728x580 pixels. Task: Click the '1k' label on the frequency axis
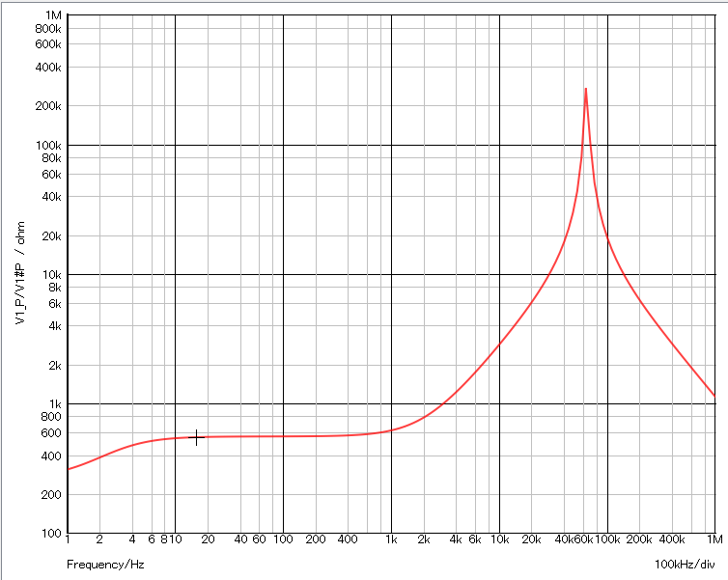coord(391,539)
